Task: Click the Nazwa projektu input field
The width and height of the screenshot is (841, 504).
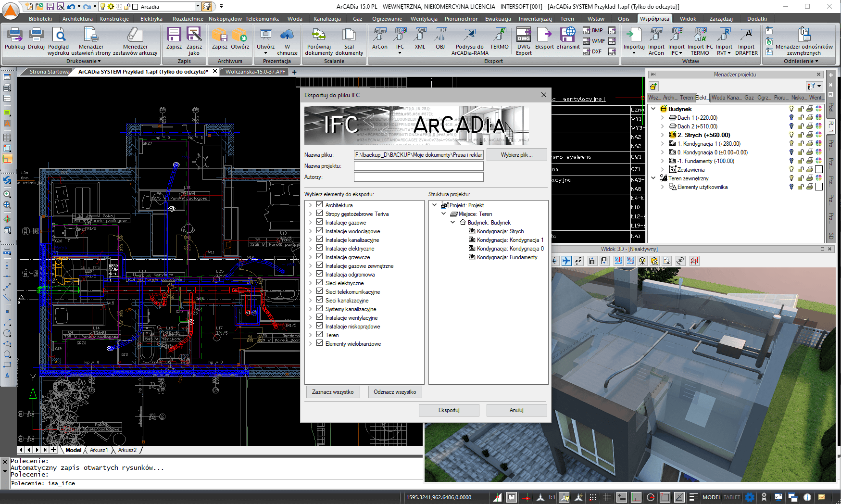Action: tap(418, 166)
